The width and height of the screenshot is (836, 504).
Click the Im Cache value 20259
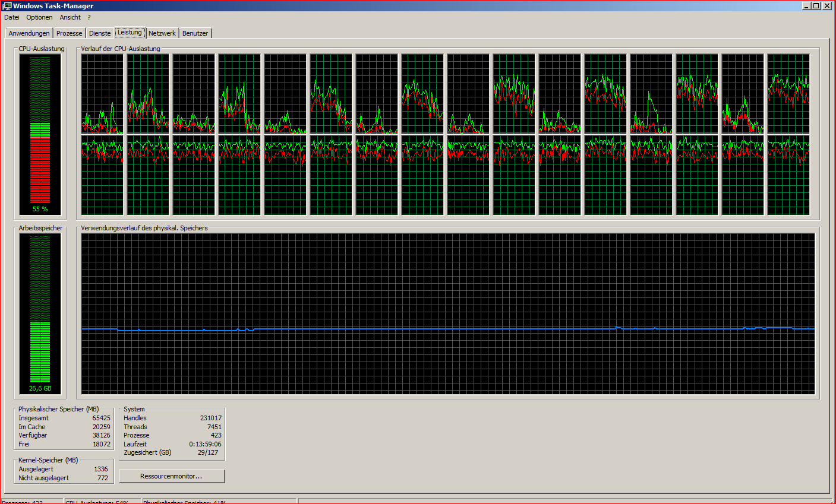[x=101, y=427]
